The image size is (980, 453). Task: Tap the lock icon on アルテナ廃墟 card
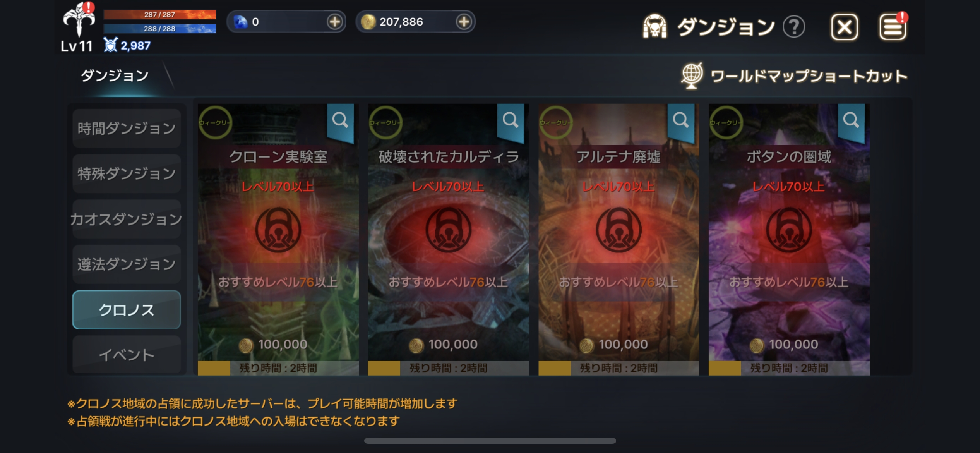[618, 230]
